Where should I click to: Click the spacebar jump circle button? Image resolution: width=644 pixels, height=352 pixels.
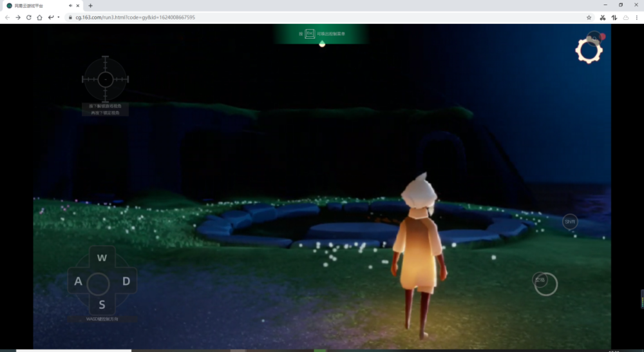coord(545,284)
